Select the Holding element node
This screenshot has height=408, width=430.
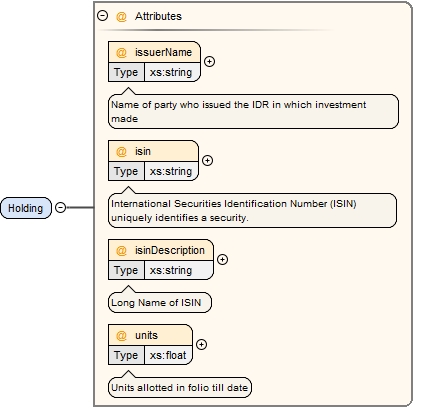[26, 208]
